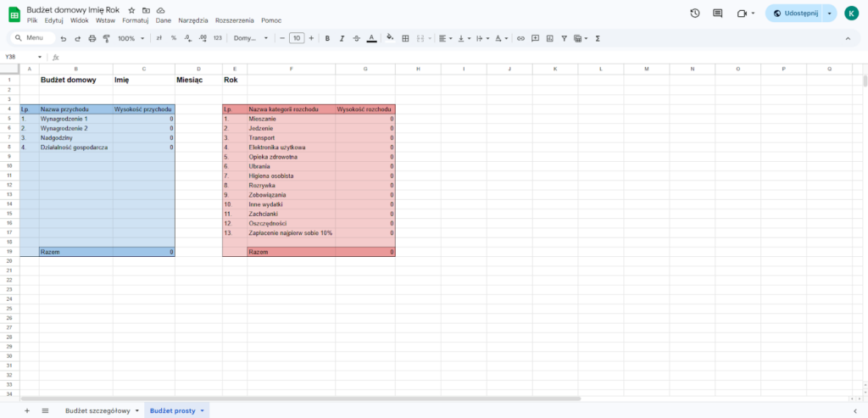Select the paint format tool
Image resolution: width=868 pixels, height=418 pixels.
106,38
